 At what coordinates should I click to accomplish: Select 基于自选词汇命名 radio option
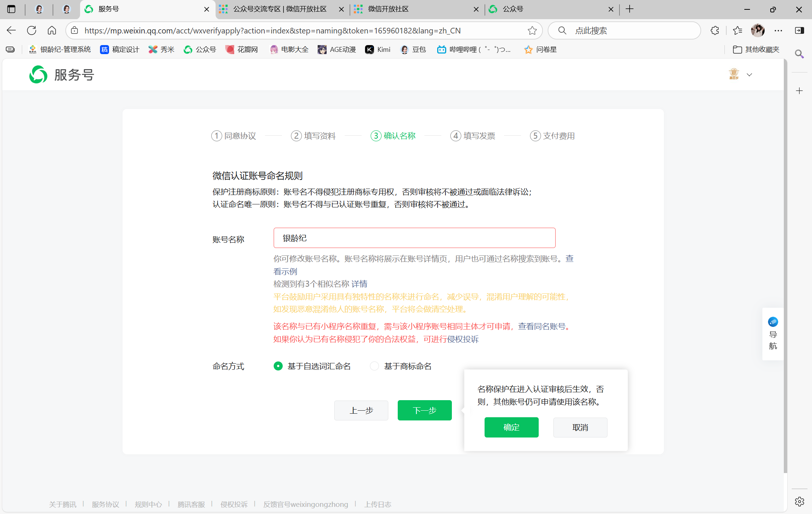coord(278,366)
